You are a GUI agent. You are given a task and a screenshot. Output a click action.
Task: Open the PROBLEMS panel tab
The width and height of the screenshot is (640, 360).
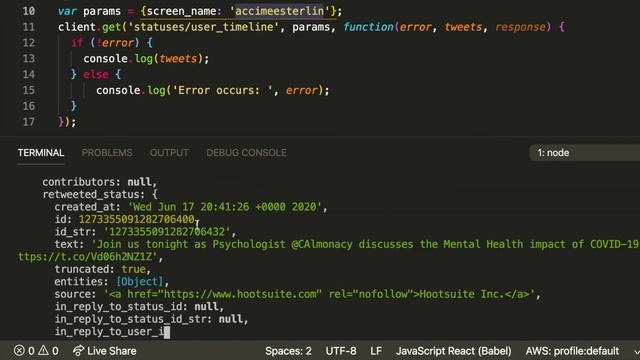[x=107, y=153]
